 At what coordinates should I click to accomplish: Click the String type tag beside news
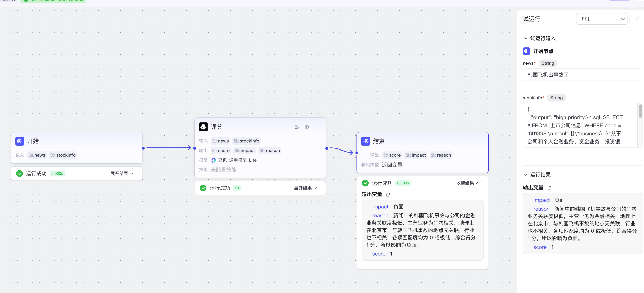(x=547, y=63)
